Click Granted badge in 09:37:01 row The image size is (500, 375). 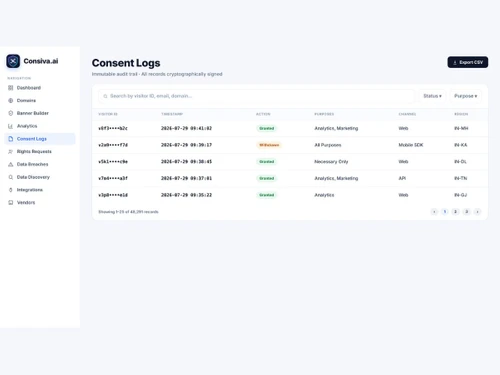[x=267, y=178]
